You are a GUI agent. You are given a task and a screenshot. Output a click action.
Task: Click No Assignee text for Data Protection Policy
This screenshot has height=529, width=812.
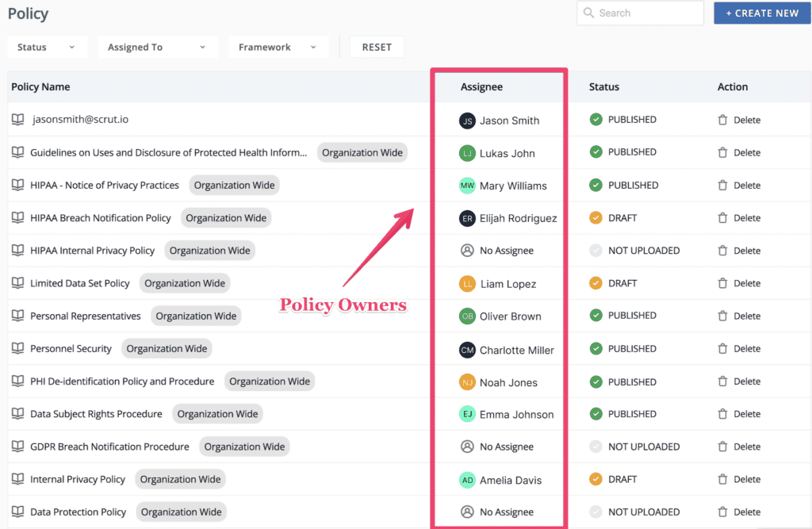pyautogui.click(x=507, y=512)
